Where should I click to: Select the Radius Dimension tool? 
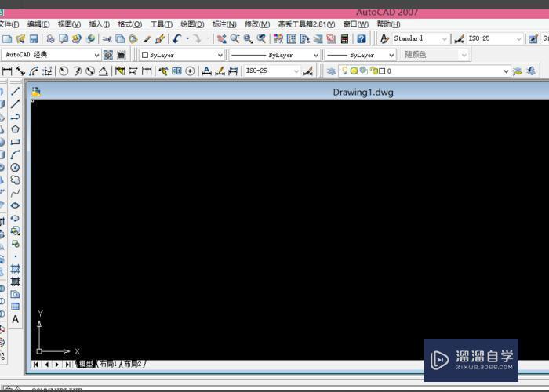point(64,71)
